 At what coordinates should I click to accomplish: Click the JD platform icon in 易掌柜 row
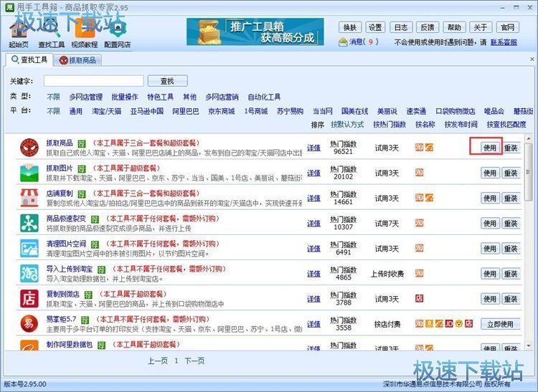coord(449,323)
